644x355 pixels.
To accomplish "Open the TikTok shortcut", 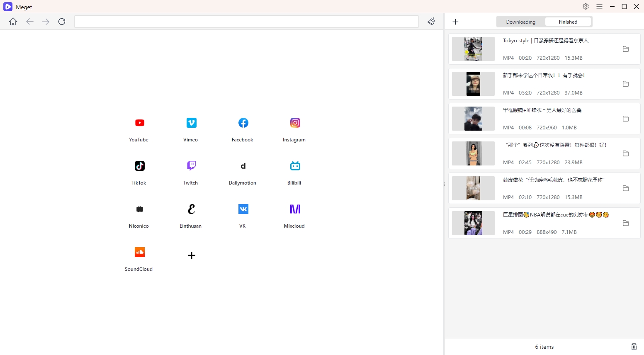I will point(139,166).
